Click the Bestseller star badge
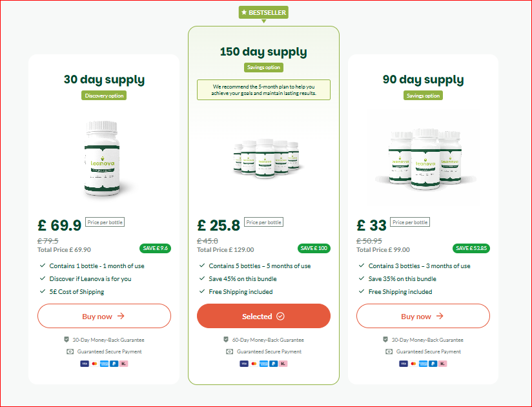532x407 pixels. coord(263,12)
